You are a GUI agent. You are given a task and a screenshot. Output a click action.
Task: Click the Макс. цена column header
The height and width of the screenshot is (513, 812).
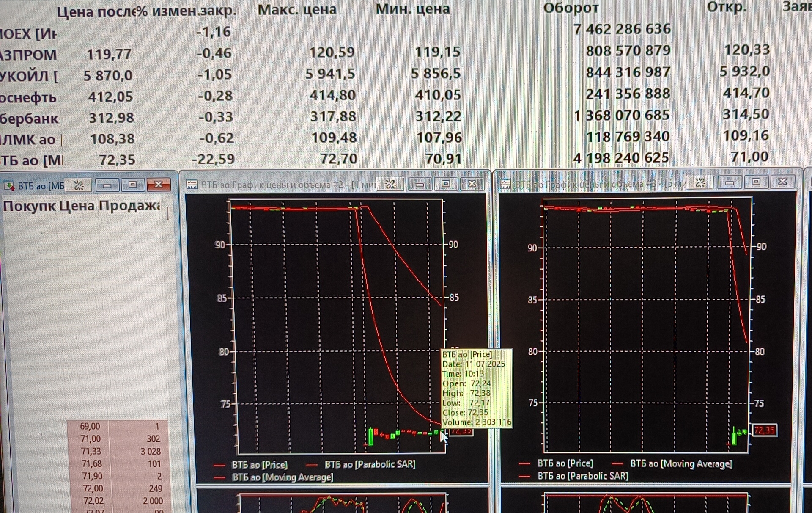coord(297,9)
